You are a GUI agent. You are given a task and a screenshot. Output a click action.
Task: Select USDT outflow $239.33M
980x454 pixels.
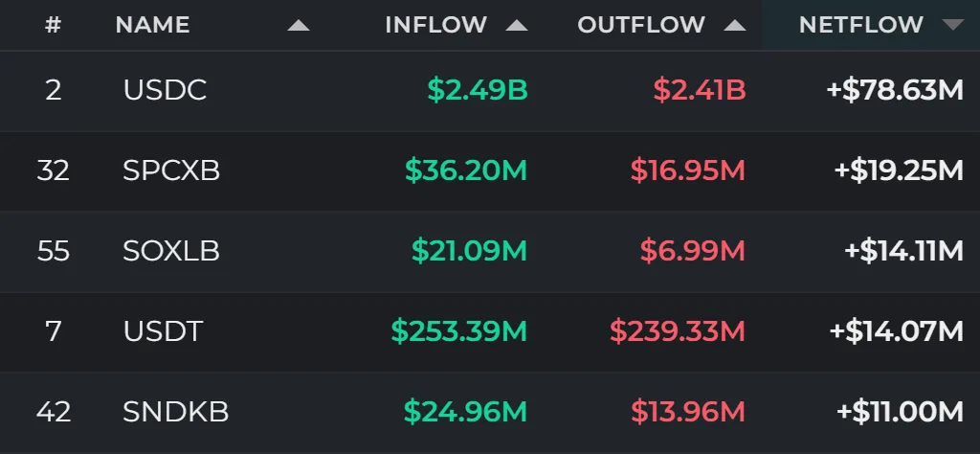point(678,331)
